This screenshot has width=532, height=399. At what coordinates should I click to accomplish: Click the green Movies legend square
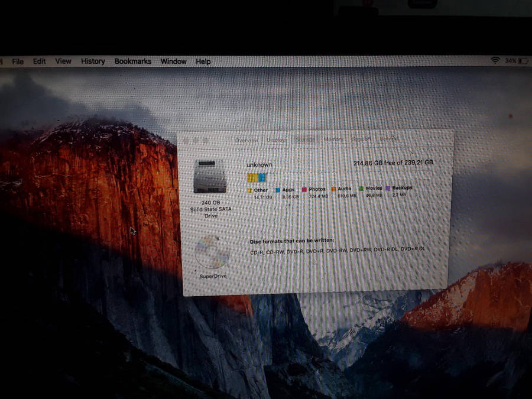pos(361,189)
